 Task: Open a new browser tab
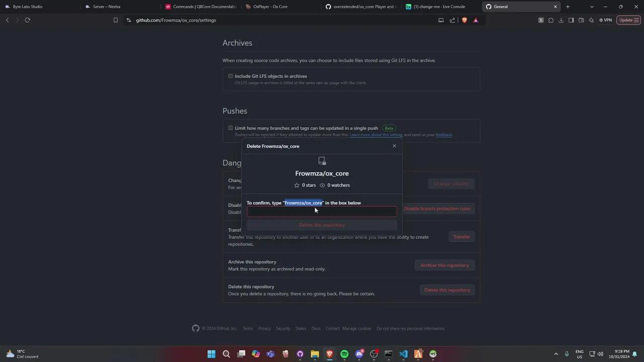click(x=568, y=7)
